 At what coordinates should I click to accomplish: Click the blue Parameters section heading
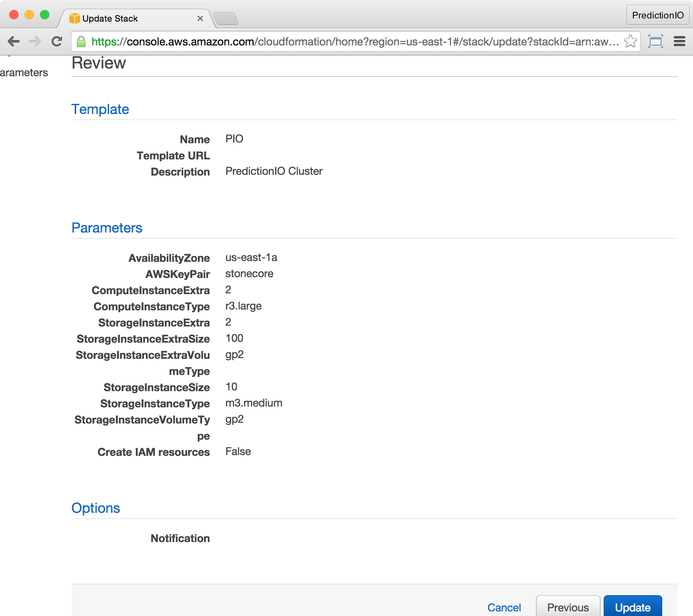tap(107, 228)
